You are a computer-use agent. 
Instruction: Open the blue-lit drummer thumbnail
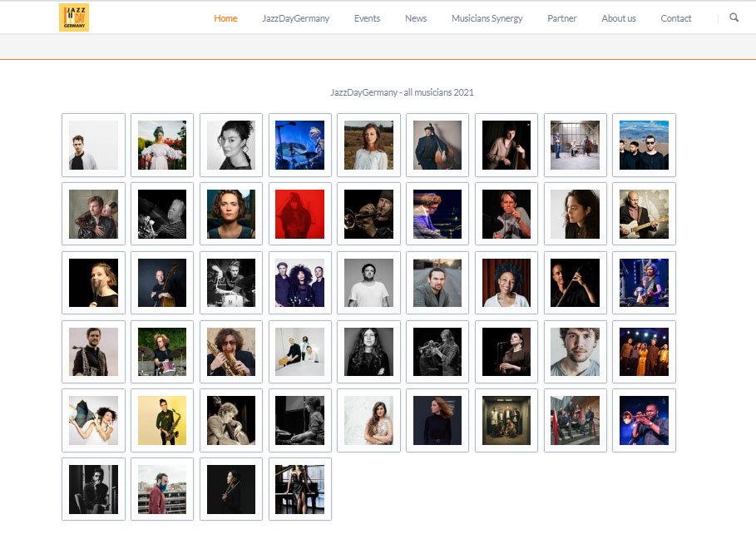pyautogui.click(x=300, y=145)
